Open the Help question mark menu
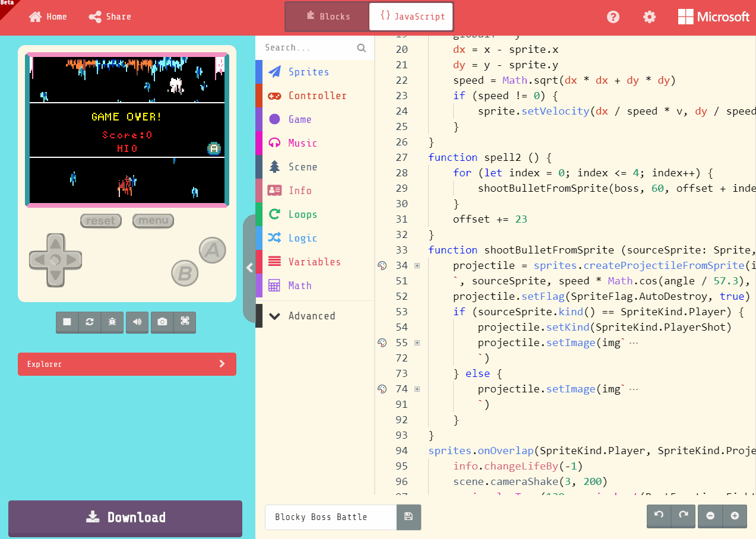Viewport: 756px width, 539px height. pos(613,17)
